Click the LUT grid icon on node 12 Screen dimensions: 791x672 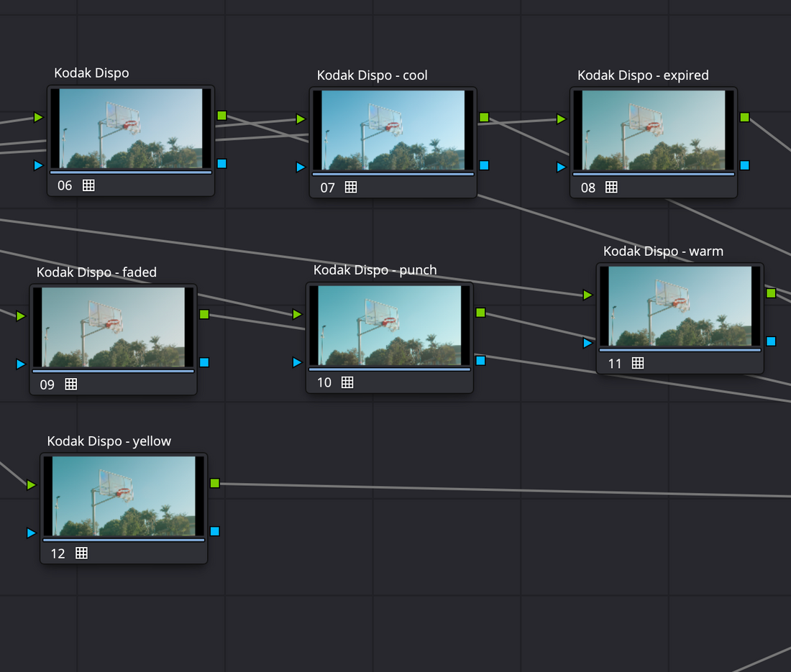pos(81,553)
